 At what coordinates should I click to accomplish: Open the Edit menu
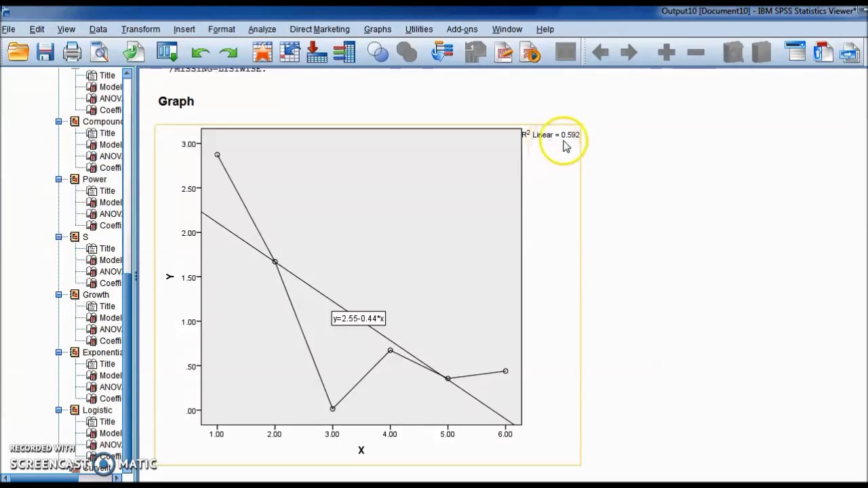(37, 29)
